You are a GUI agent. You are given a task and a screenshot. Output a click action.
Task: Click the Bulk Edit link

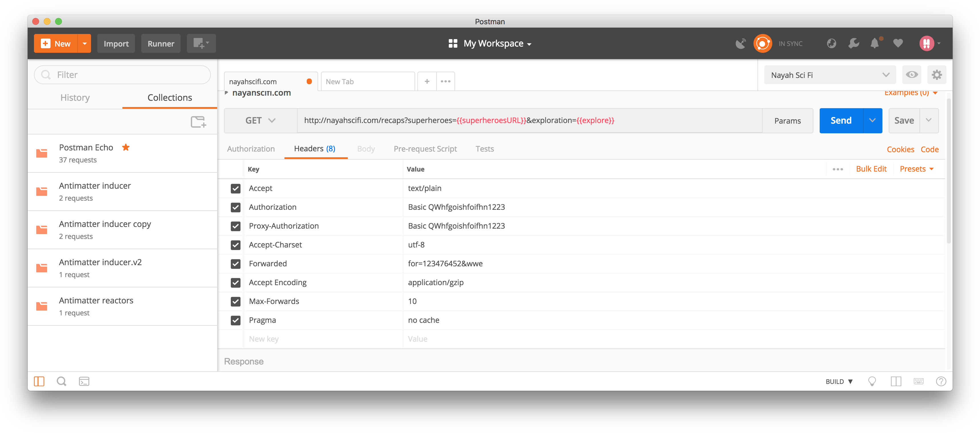click(x=871, y=169)
